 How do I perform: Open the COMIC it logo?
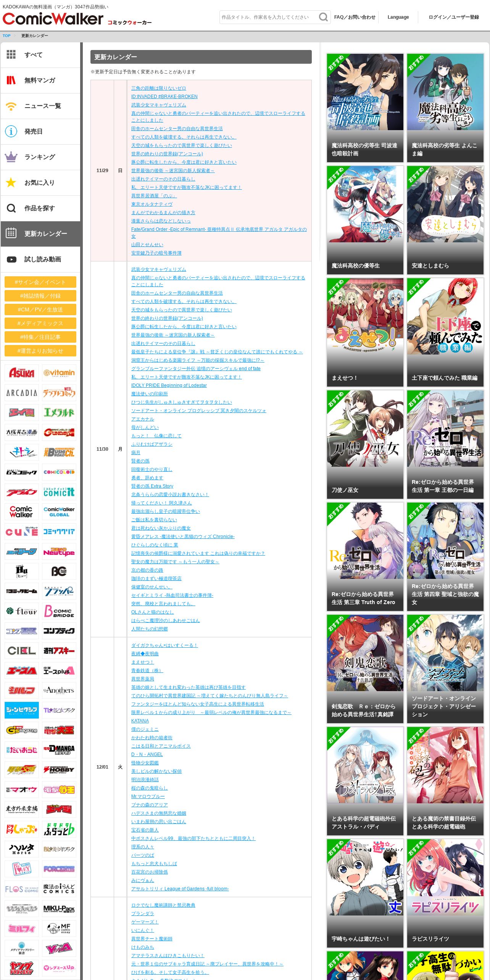click(59, 492)
